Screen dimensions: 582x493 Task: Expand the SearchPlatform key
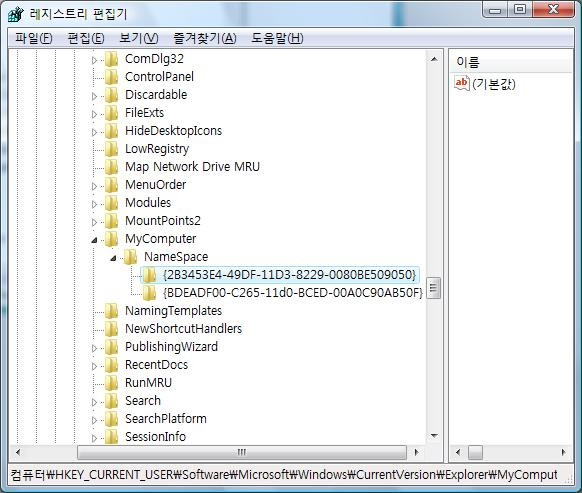(x=94, y=420)
